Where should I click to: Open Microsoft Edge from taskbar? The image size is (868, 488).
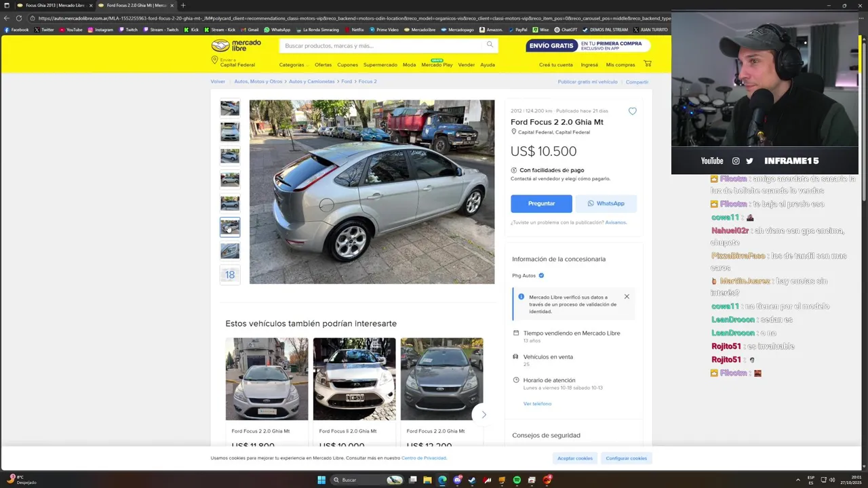click(442, 480)
